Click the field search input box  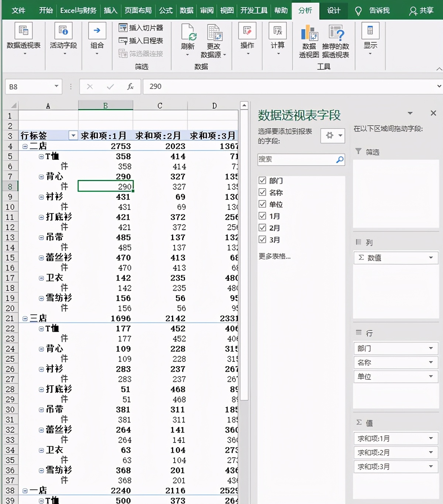[x=296, y=160]
